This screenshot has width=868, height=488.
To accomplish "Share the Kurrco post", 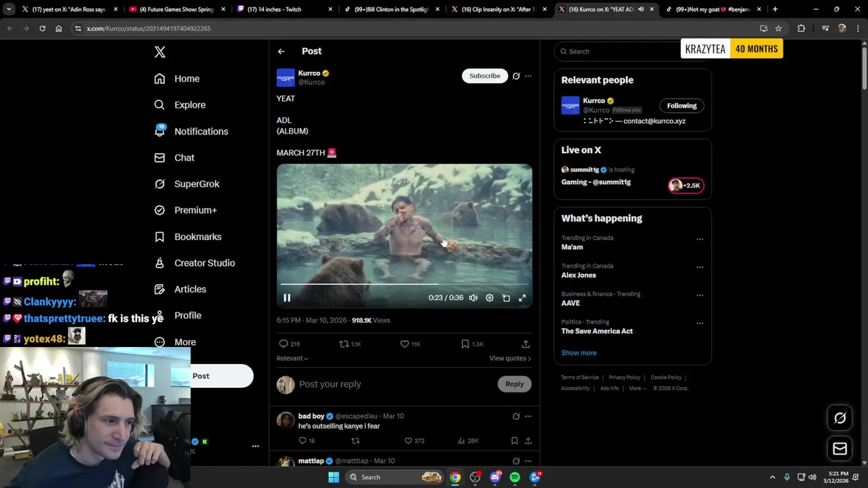I will pos(526,344).
